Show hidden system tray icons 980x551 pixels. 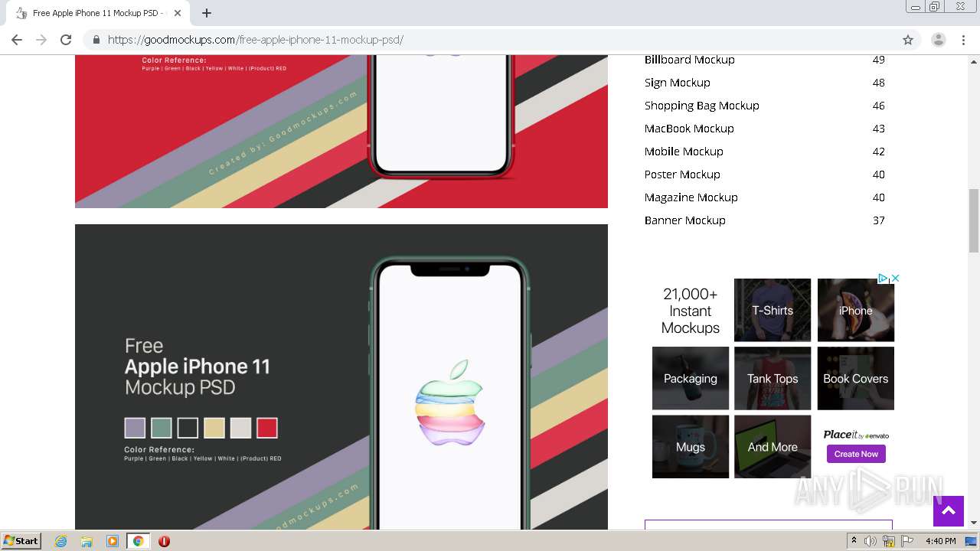[x=854, y=540]
